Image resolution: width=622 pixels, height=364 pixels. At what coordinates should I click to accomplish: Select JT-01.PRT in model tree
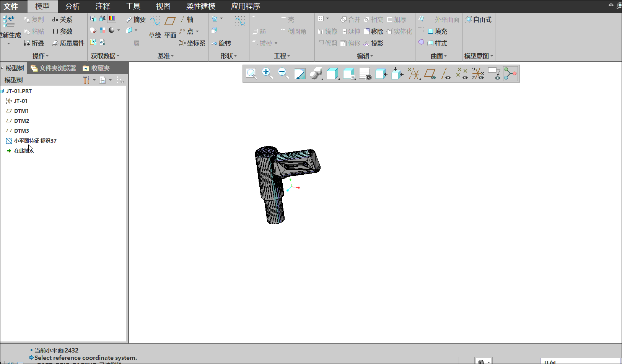19,91
